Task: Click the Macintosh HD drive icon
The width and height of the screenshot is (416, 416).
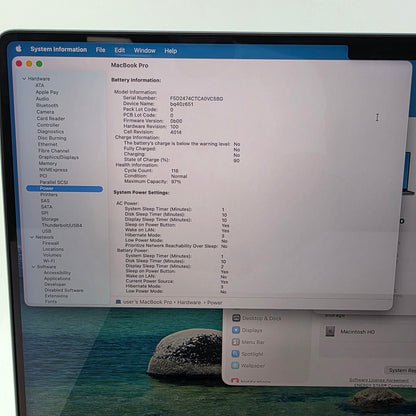Action: 330,331
